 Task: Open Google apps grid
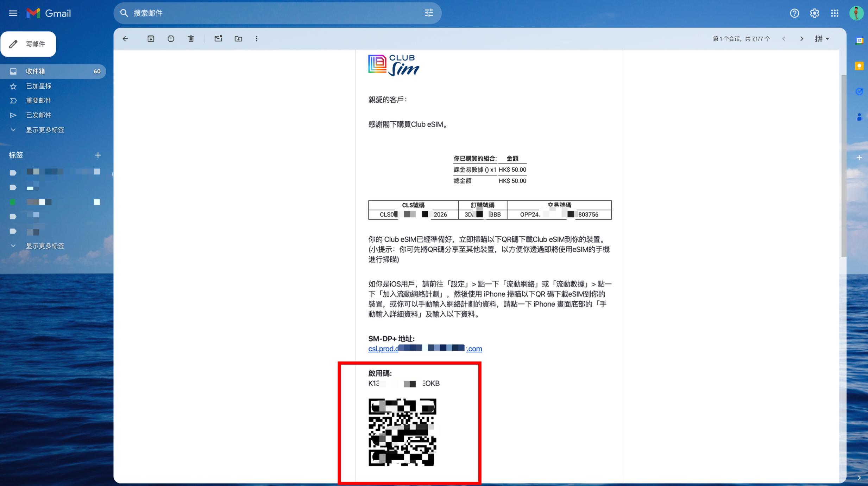coord(835,13)
